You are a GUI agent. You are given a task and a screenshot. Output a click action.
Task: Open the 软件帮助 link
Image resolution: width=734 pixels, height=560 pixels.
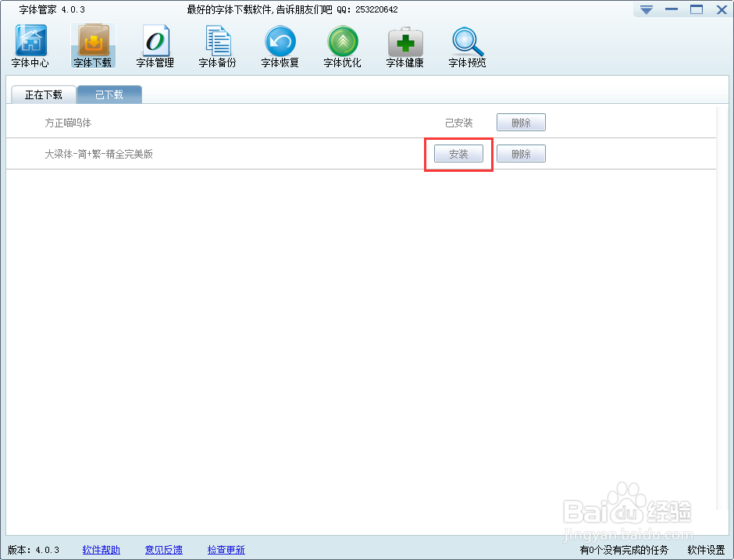point(101,550)
